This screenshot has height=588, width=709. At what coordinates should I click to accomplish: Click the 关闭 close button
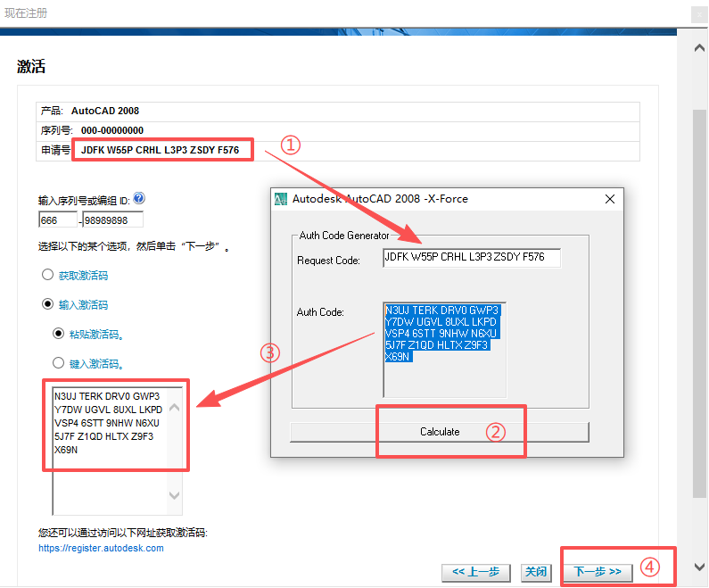(536, 573)
